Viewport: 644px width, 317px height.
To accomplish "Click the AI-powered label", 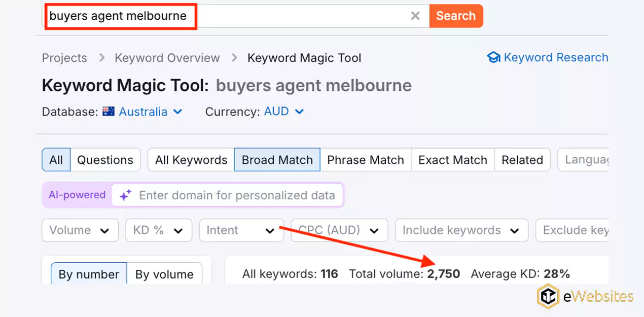I will tap(77, 195).
